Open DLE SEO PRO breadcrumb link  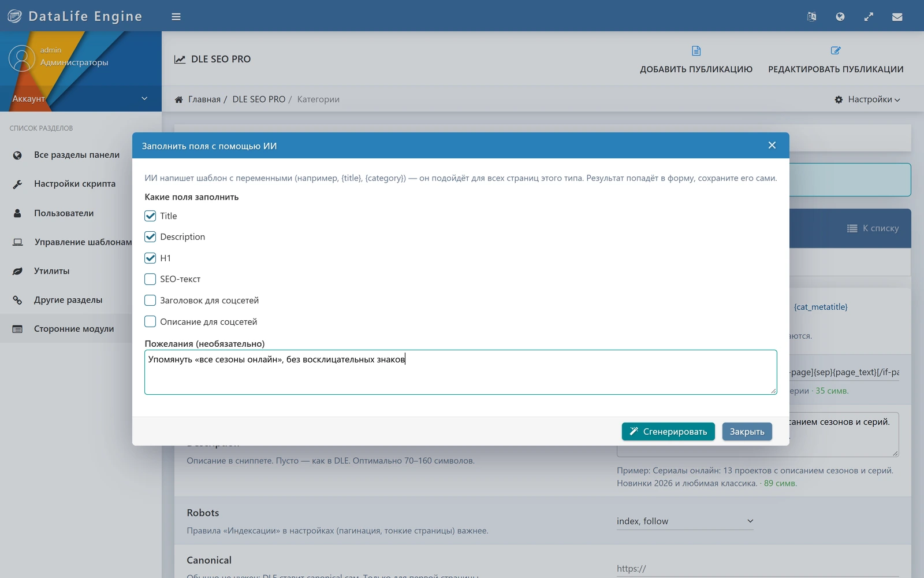[x=259, y=99]
